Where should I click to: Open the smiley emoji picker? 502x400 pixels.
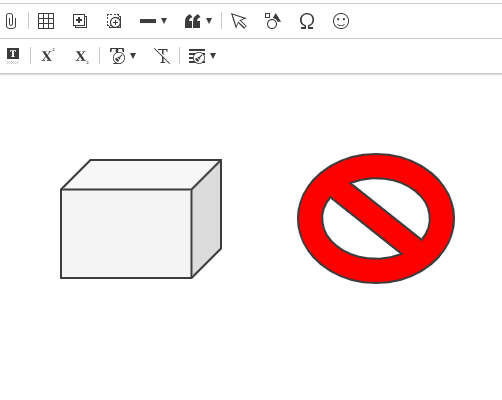[x=341, y=21]
